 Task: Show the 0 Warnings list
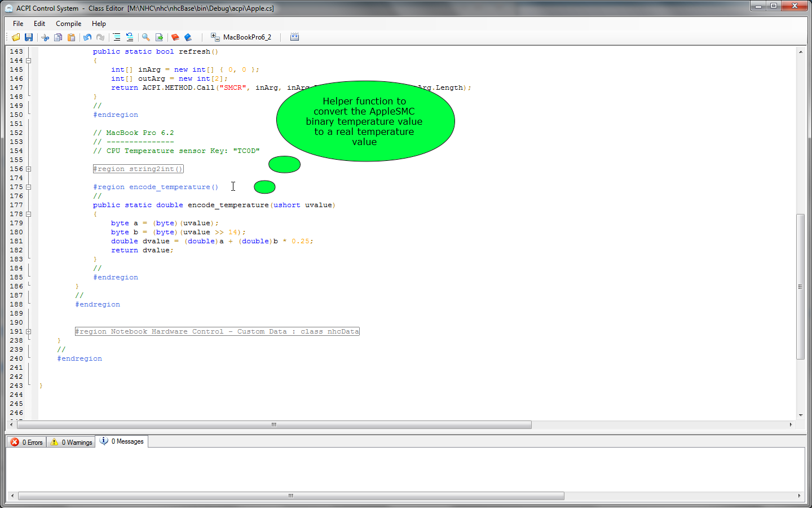click(71, 442)
